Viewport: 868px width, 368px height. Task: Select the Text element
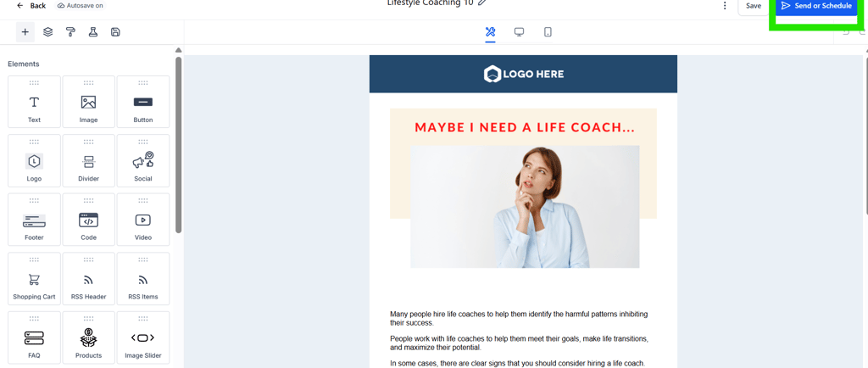pyautogui.click(x=34, y=102)
